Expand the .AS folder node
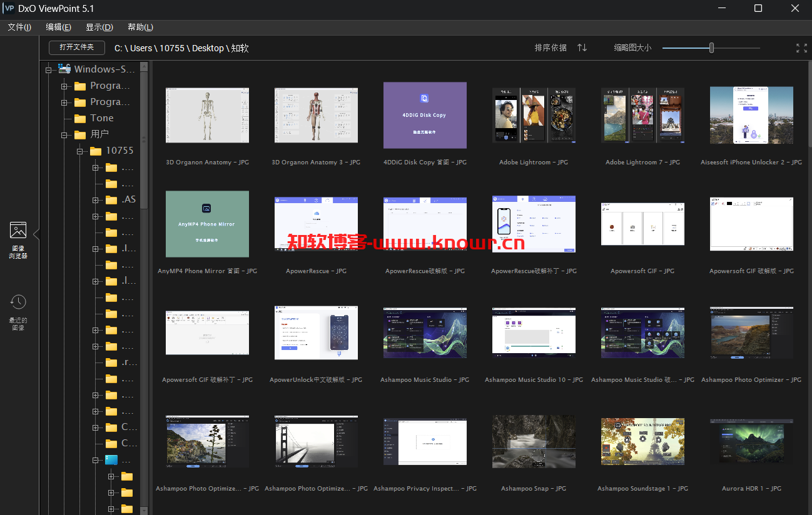 95,200
